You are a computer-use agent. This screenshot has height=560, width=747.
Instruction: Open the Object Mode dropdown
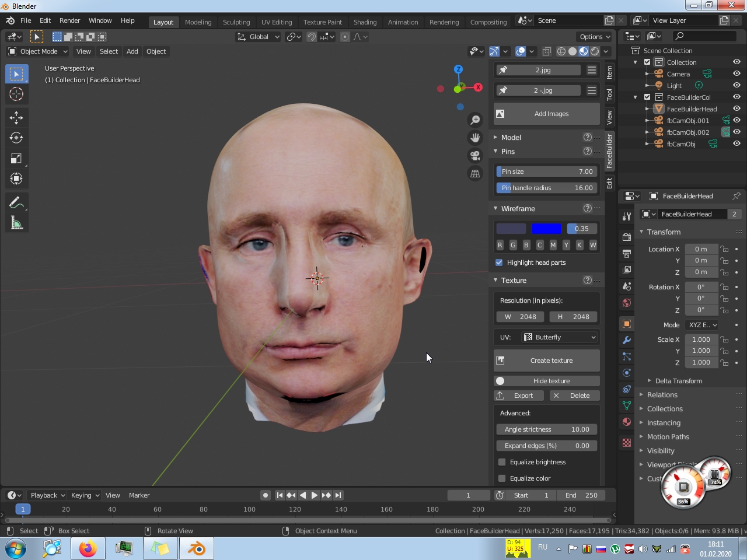pyautogui.click(x=38, y=51)
